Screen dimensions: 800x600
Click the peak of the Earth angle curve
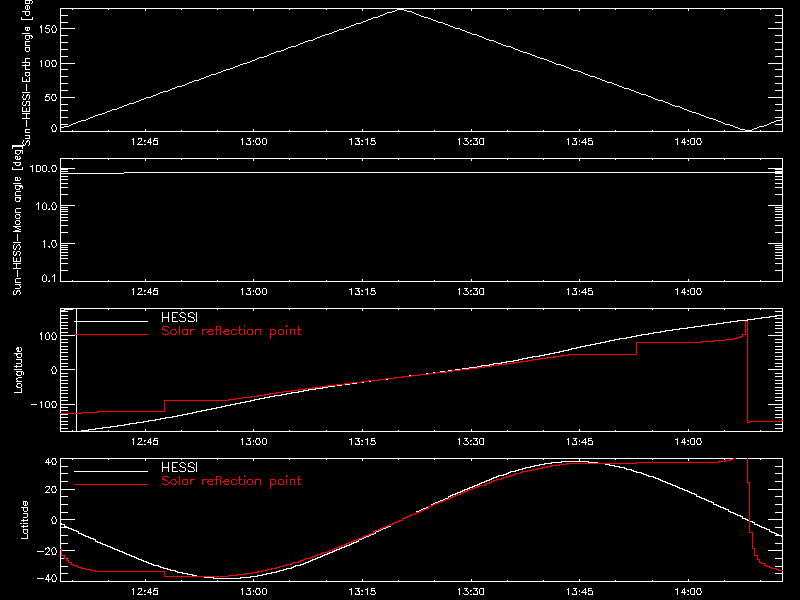point(402,9)
